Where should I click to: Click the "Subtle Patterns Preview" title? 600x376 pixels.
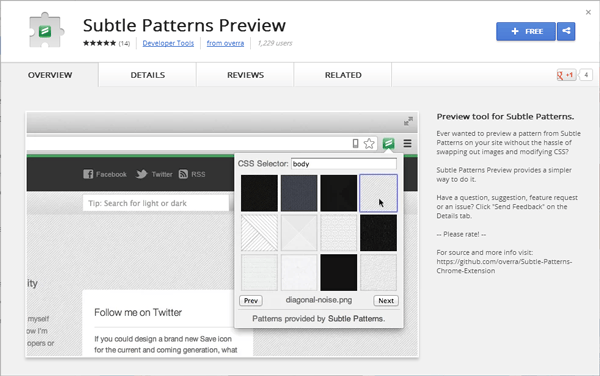click(184, 26)
